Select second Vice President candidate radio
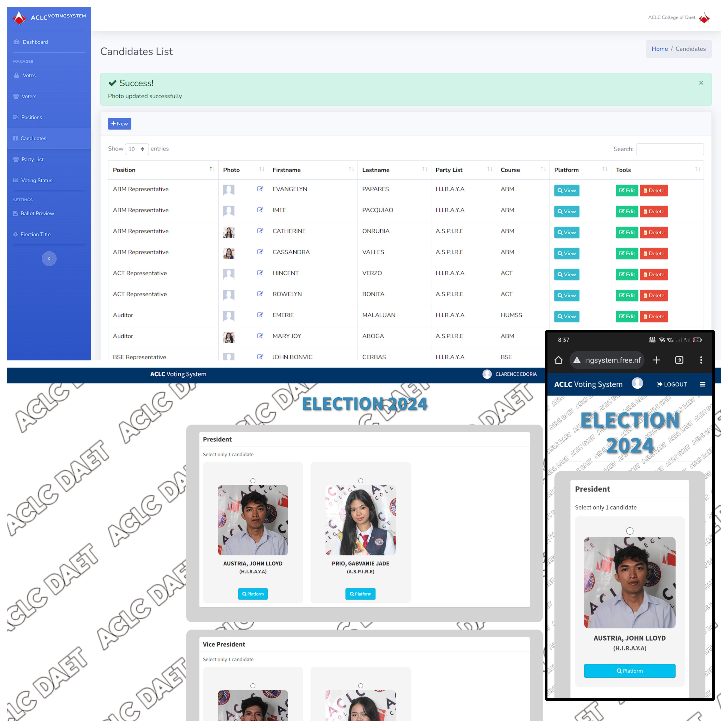Viewport: 728px width, 728px height. click(361, 686)
